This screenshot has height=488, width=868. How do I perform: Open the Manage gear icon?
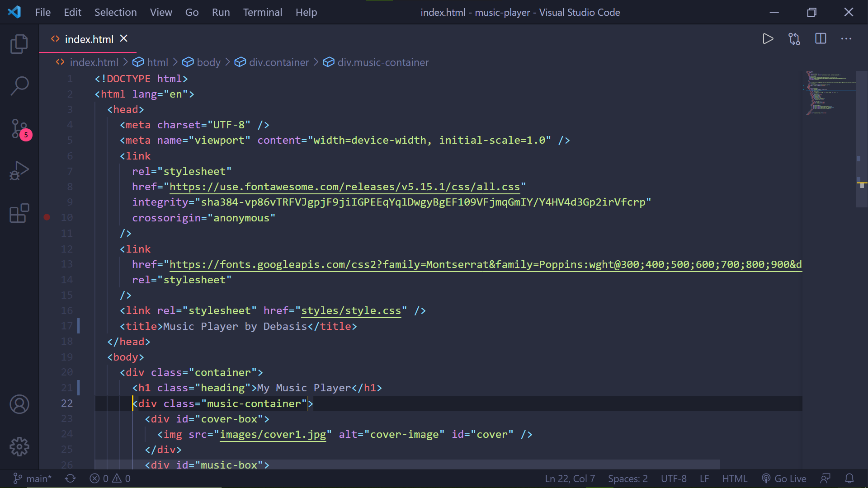click(x=19, y=446)
